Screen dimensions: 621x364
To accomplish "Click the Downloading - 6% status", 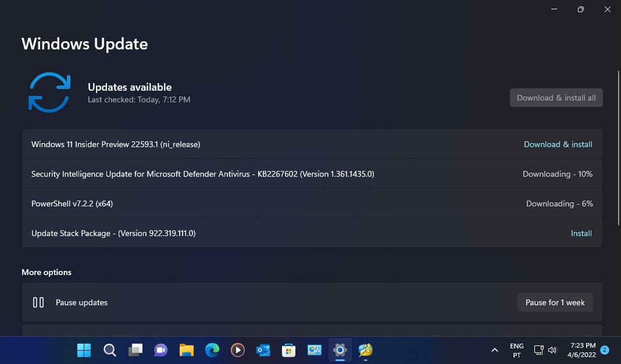I will click(x=559, y=204).
